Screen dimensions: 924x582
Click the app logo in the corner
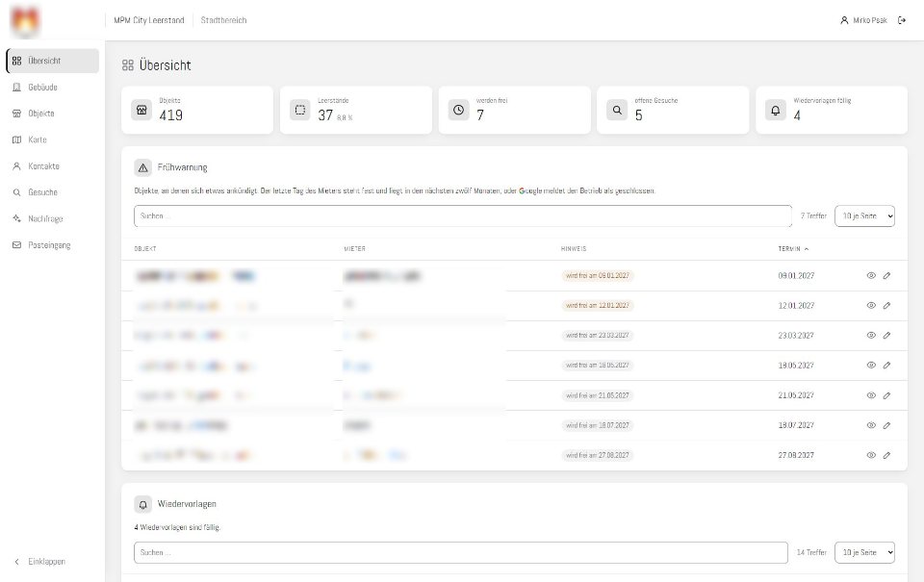pos(25,20)
